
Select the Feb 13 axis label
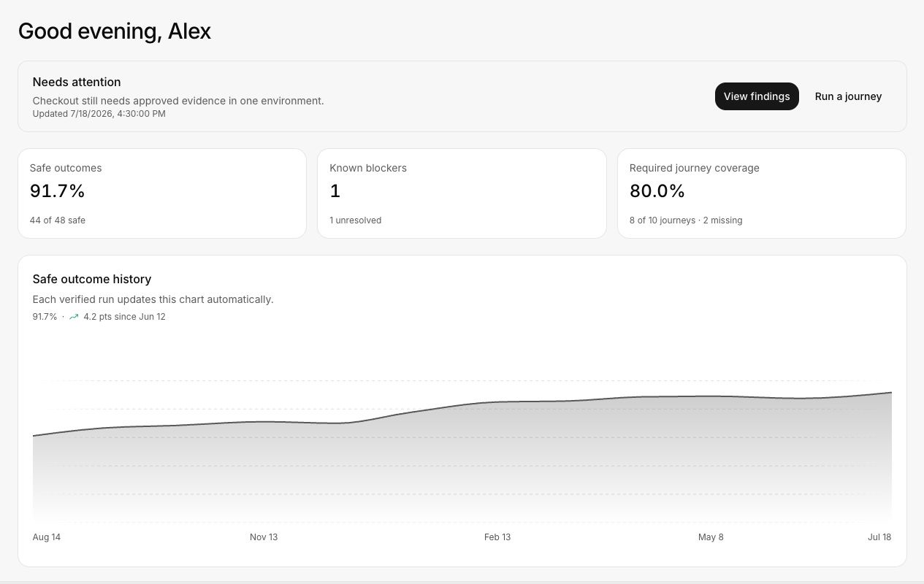(497, 537)
